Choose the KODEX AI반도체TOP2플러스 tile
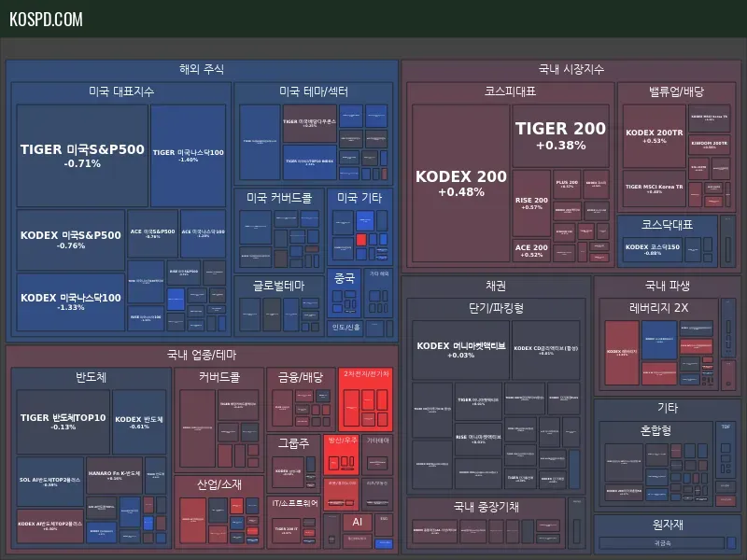This screenshot has width=747, height=560. [x=50, y=525]
